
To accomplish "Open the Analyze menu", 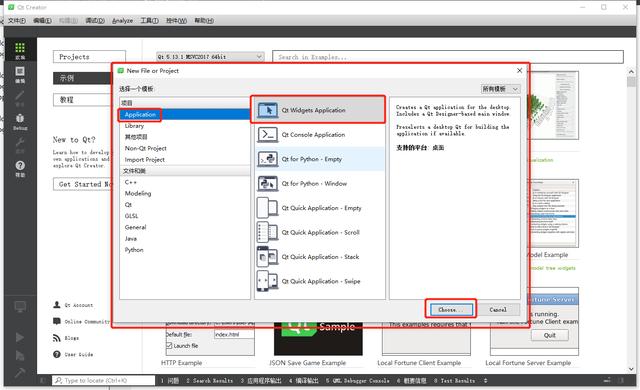I will click(x=122, y=20).
